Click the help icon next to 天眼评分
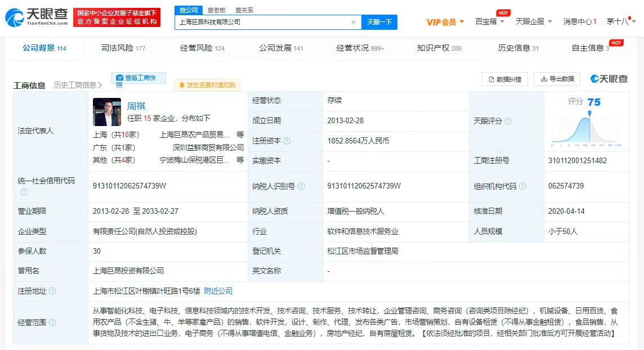This screenshot has height=350, width=644. (x=508, y=121)
